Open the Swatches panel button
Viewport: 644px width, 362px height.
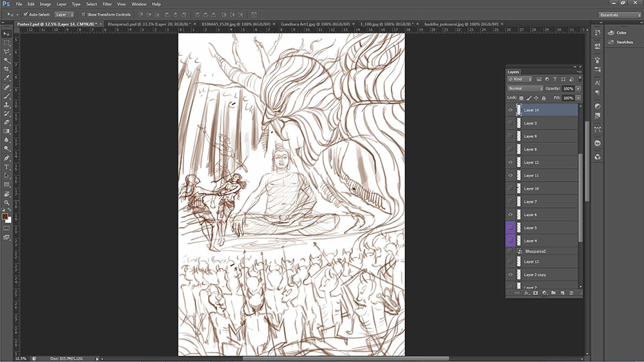621,43
